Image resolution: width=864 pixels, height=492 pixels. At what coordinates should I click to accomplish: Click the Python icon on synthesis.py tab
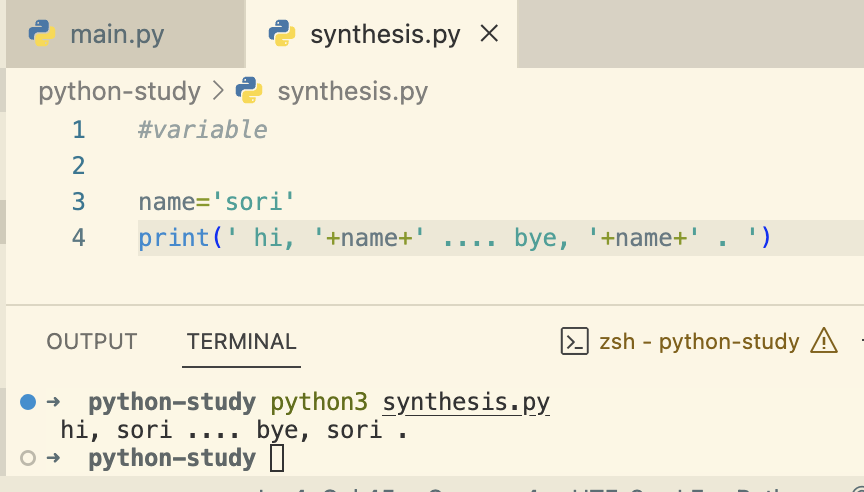tap(282, 34)
